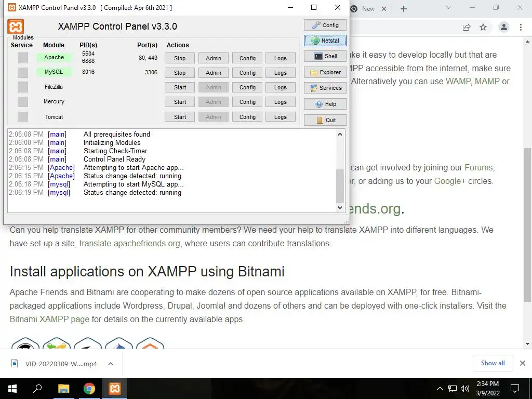Expand options for the downloaded mp4

pyautogui.click(x=111, y=364)
